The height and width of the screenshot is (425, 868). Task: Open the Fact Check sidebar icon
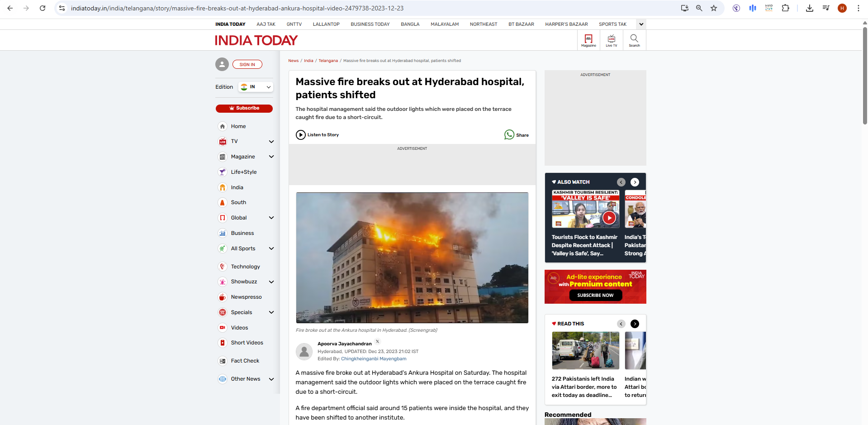pos(223,361)
